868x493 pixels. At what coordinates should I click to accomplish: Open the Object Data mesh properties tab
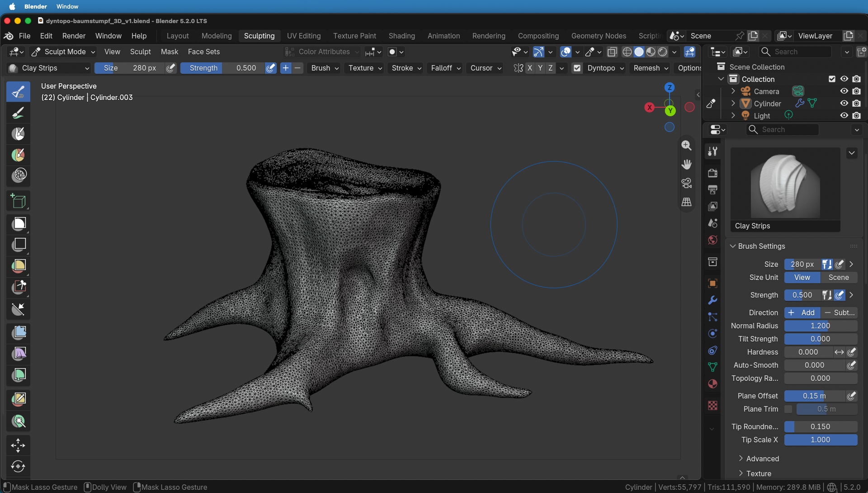713,367
